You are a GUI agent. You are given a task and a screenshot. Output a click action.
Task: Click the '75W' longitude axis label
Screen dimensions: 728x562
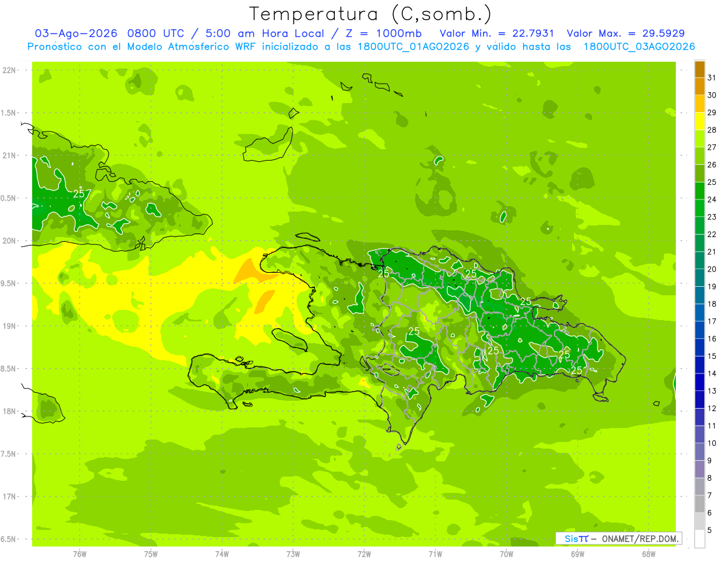click(x=151, y=554)
